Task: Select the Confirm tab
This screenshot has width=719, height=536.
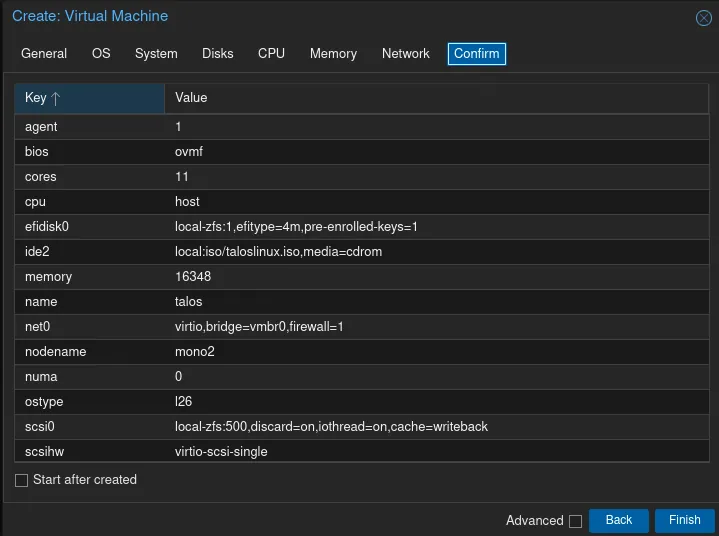Action: [x=476, y=54]
